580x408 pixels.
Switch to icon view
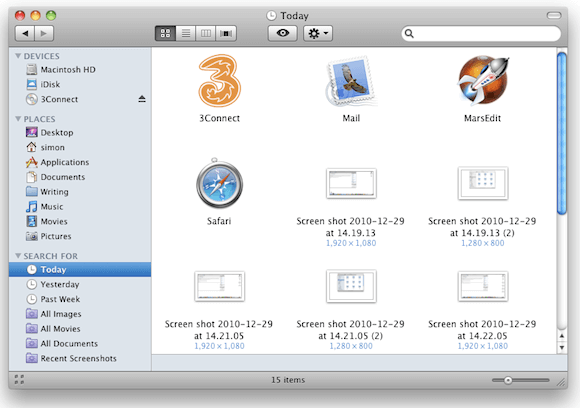165,33
